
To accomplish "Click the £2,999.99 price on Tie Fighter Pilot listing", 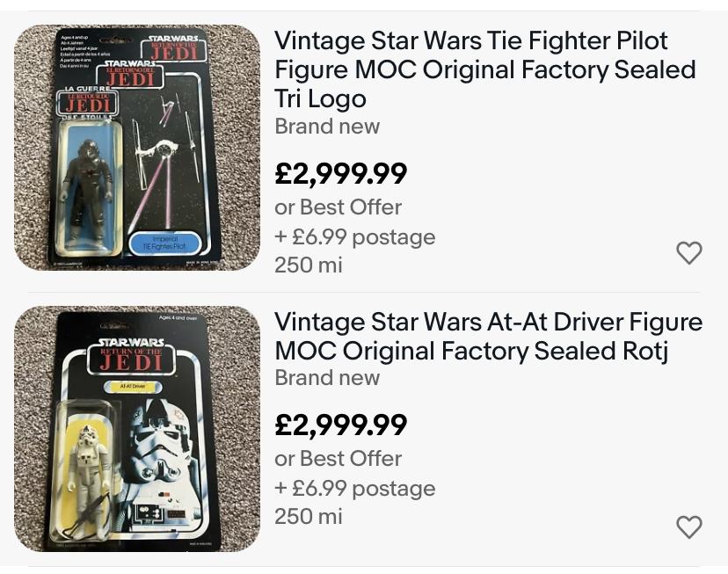I will [341, 173].
